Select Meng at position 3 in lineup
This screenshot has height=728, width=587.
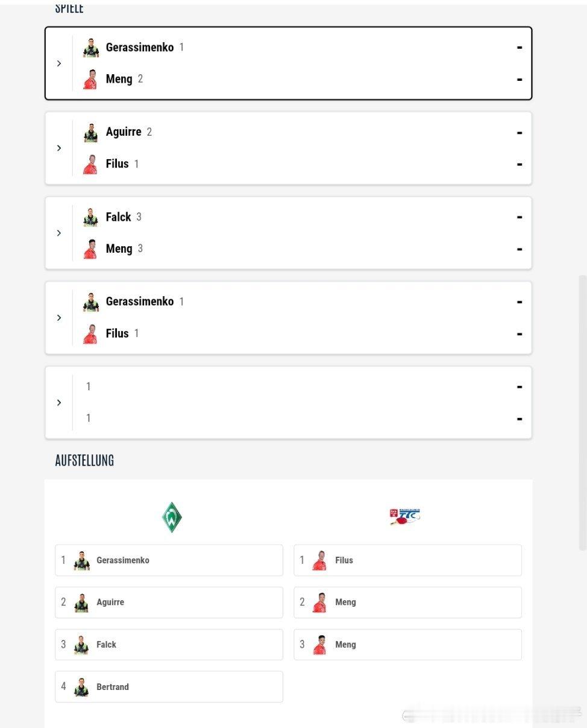coord(407,645)
